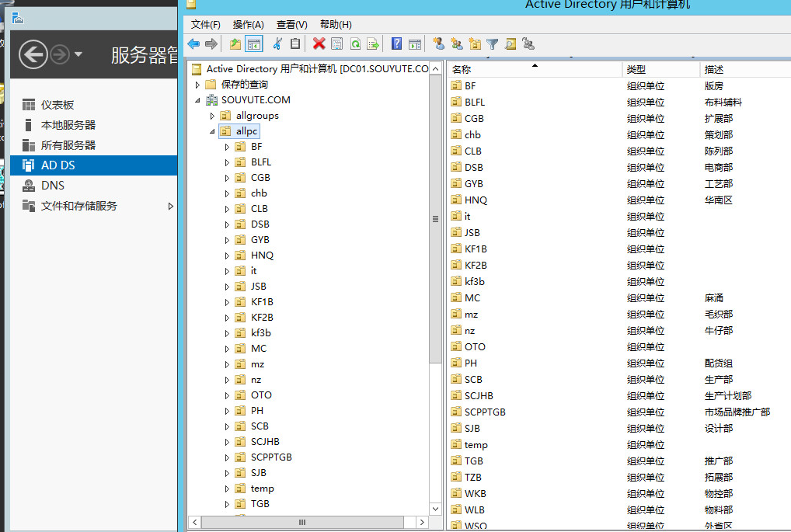
Task: Expand the CGB node in tree
Action: (x=227, y=178)
